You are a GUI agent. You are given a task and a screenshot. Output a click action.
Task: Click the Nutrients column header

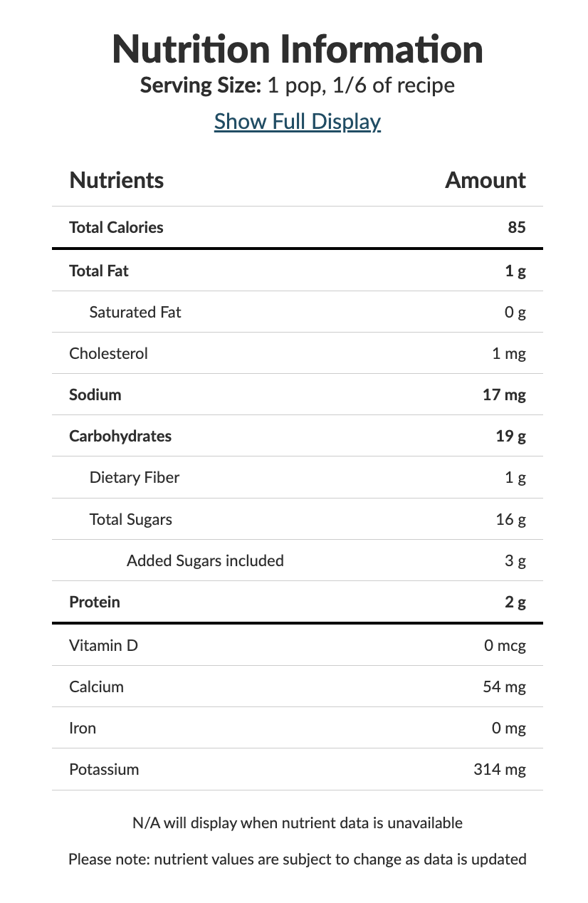coord(117,180)
